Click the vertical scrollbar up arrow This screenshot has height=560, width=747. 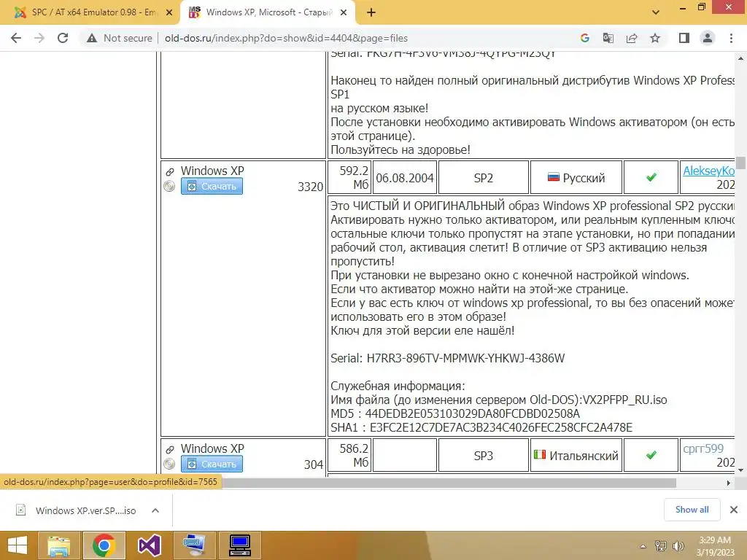740,58
